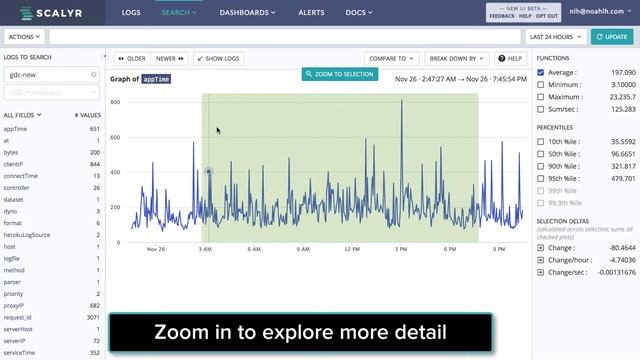Select the herokuLogSource field

coord(27,235)
